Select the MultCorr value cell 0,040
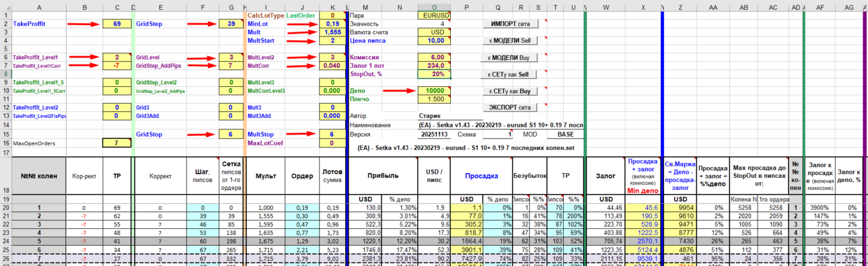This screenshot has width=868, height=266. pyautogui.click(x=332, y=66)
